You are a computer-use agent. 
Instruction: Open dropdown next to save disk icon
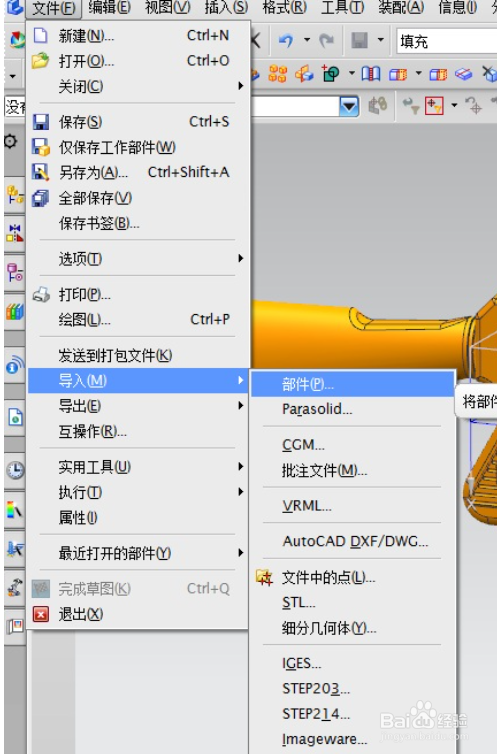point(381,40)
